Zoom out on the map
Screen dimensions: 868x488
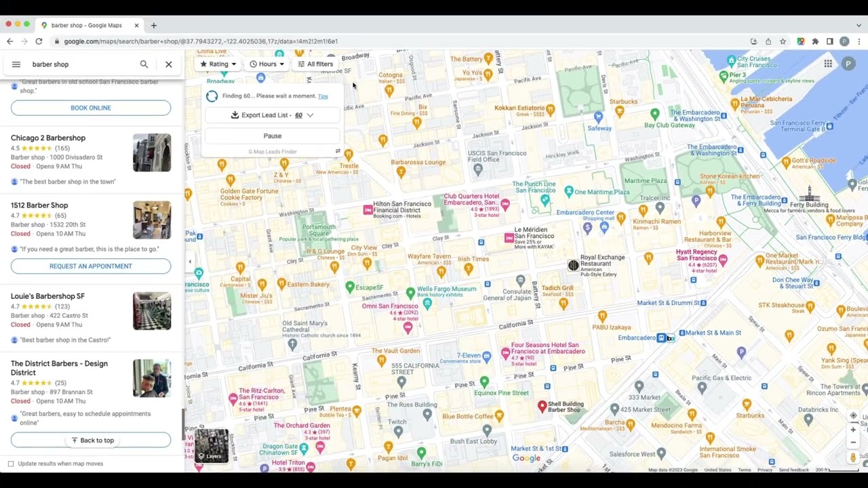853,442
